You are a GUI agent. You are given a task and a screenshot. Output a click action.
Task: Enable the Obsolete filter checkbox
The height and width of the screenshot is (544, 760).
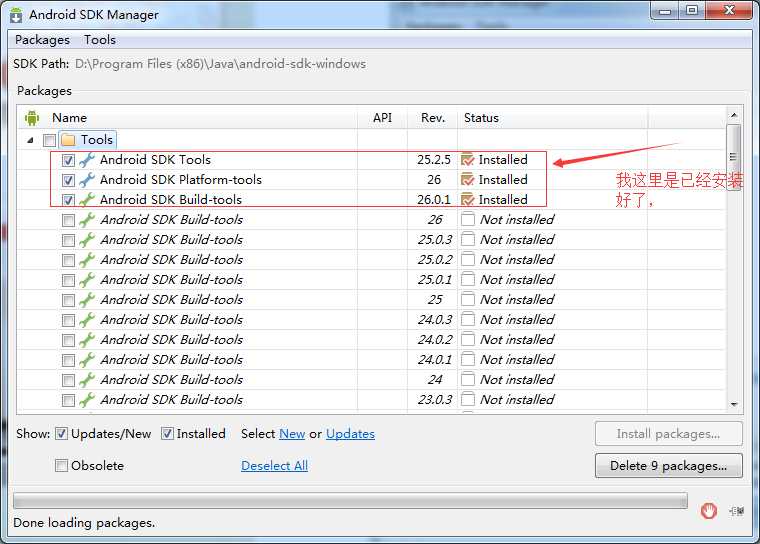61,465
